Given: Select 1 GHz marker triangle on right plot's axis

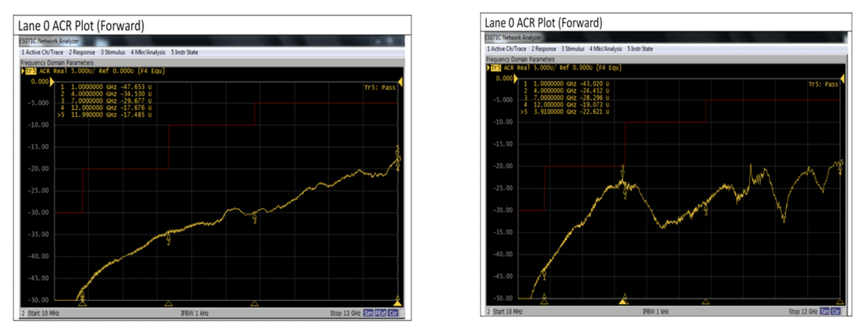Looking at the screenshot, I should (544, 302).
